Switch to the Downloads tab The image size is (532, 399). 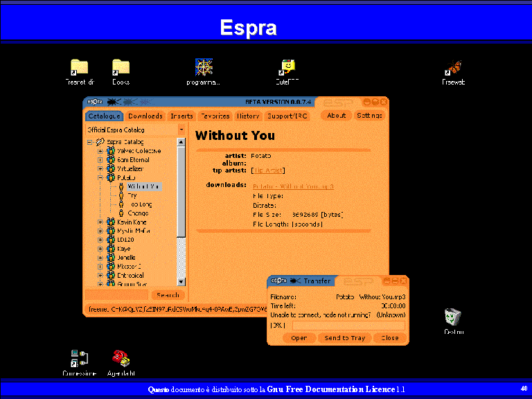tap(145, 116)
